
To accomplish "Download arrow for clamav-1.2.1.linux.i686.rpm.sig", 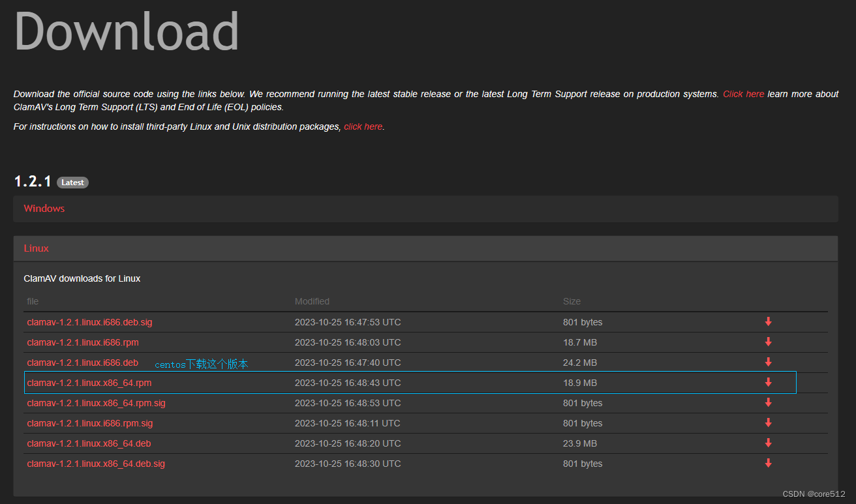I will [x=769, y=422].
